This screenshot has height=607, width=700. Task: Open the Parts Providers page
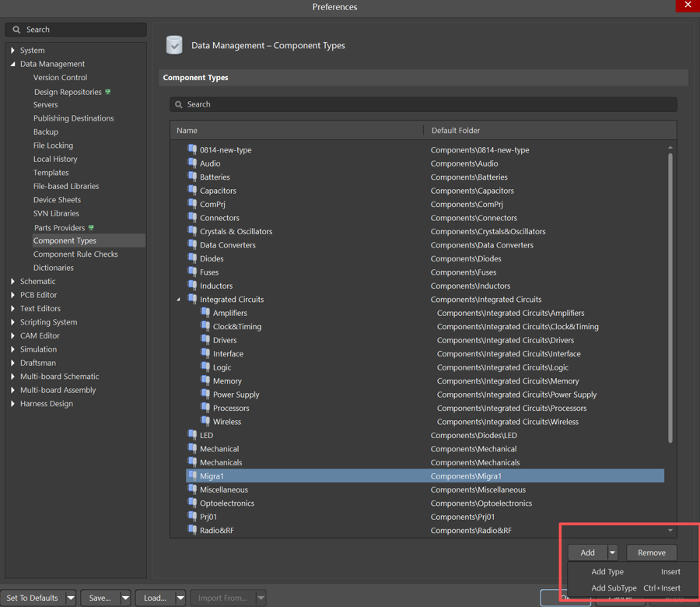(59, 227)
